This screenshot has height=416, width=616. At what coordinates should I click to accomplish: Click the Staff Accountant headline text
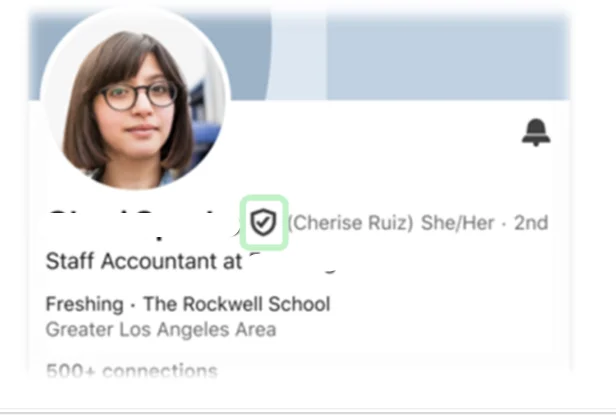pyautogui.click(x=143, y=261)
